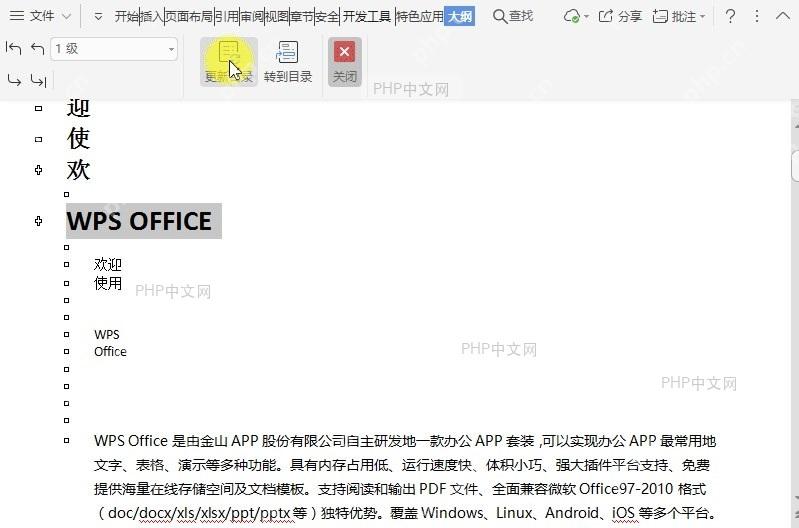
Task: Click the cloud sync status icon
Action: click(572, 16)
